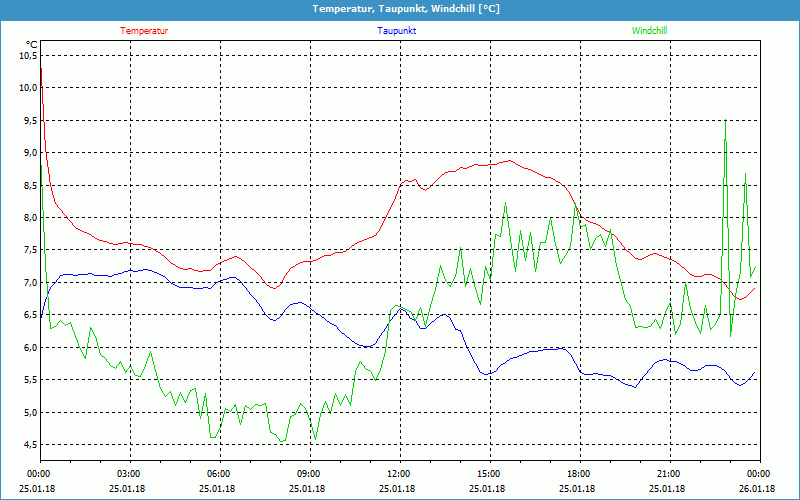
Task: Click the 5,5 y-axis value
Action: (x=30, y=380)
